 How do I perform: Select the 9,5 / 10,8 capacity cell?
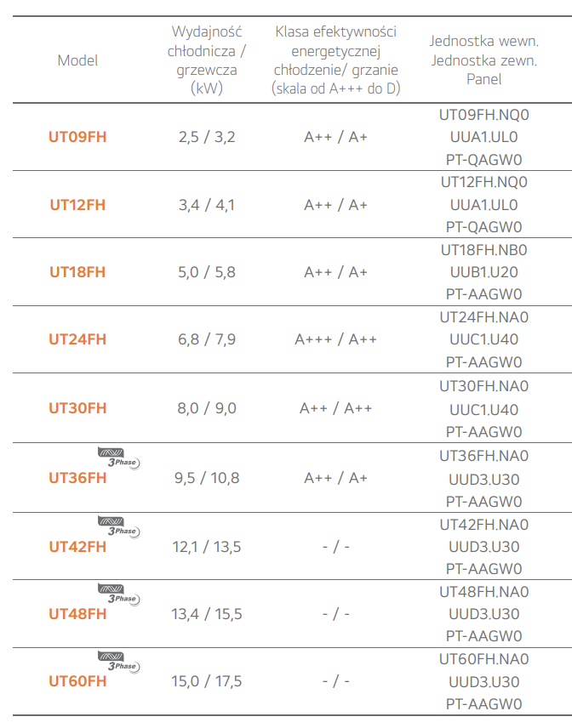coord(207,478)
